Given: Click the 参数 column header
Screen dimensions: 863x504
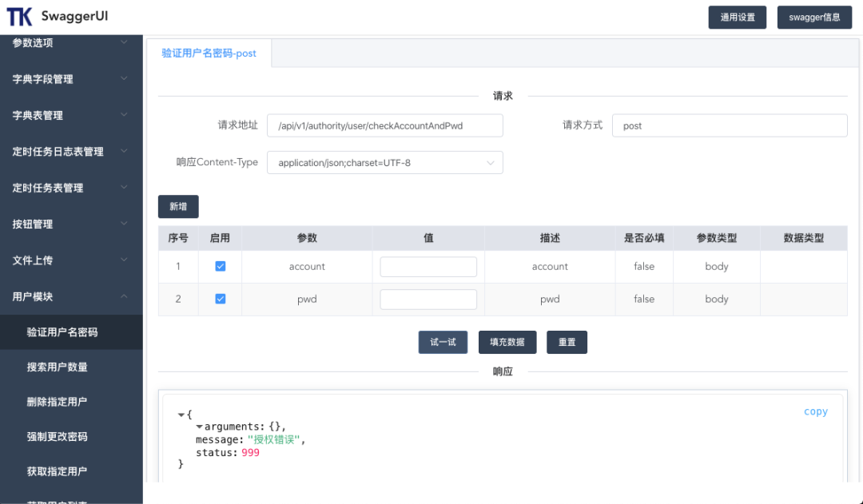Looking at the screenshot, I should (x=307, y=238).
